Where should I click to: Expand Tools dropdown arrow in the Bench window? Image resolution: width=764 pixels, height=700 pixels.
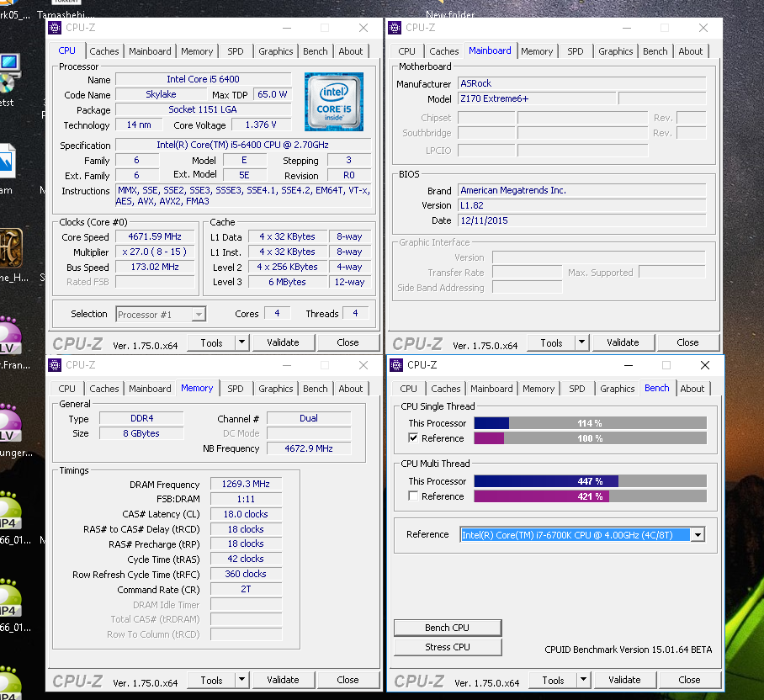coord(583,680)
